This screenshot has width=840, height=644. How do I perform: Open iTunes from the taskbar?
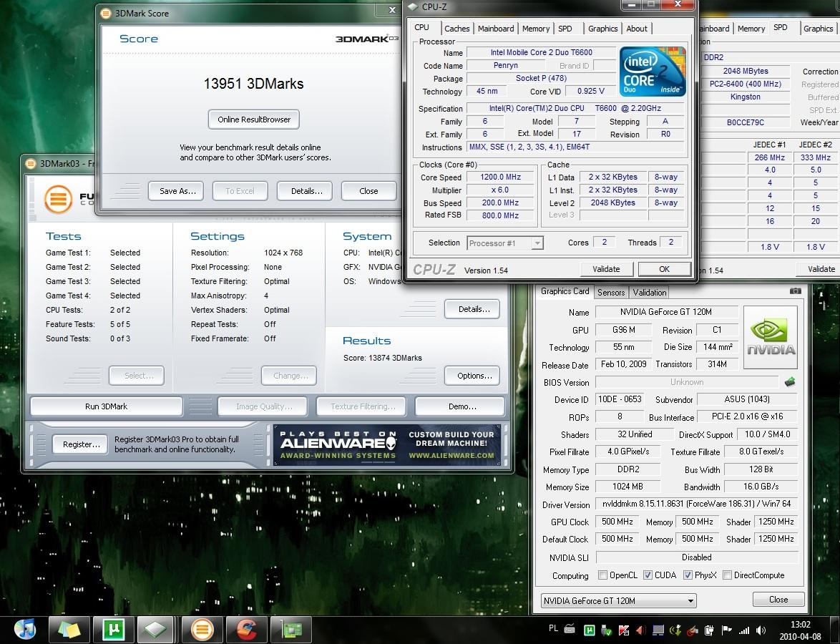pos(24,629)
